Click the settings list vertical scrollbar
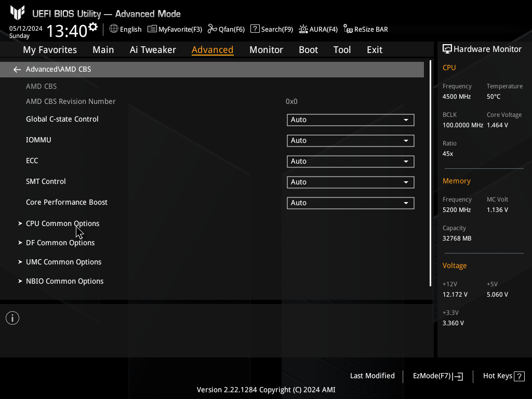 tap(430, 174)
